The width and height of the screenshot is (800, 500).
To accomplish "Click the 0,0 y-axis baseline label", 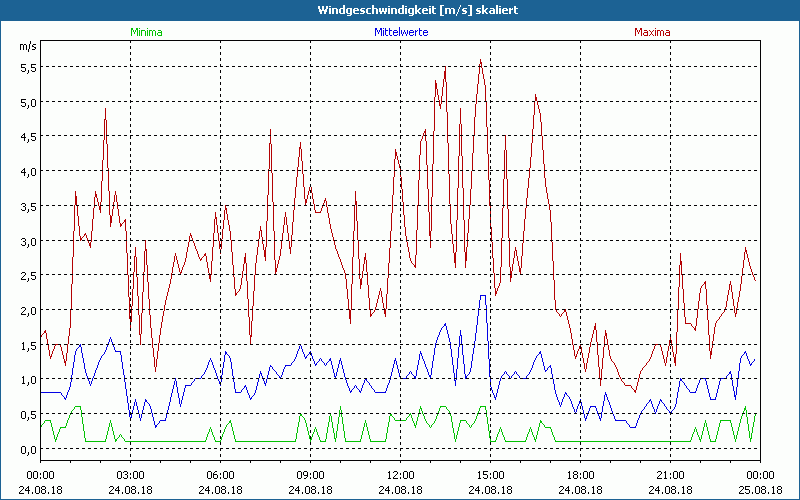I will 28,449.
